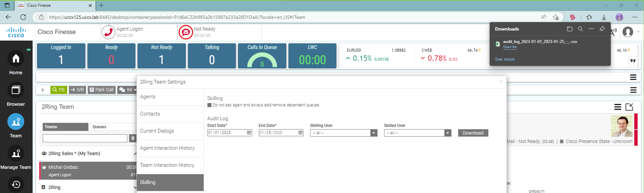
Task: Enable 'Do not ask again' checkbox
Action: pyautogui.click(x=209, y=105)
